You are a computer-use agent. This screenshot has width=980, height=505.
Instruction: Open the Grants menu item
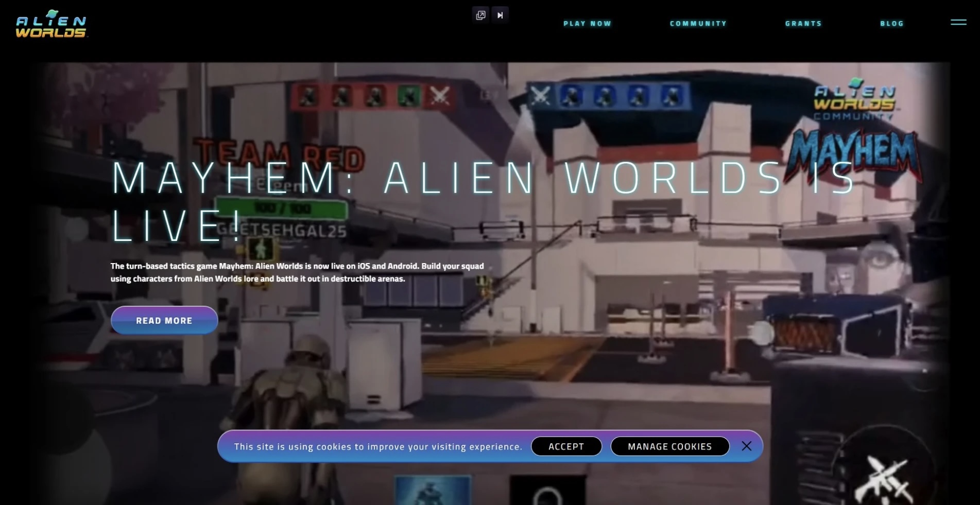click(803, 24)
